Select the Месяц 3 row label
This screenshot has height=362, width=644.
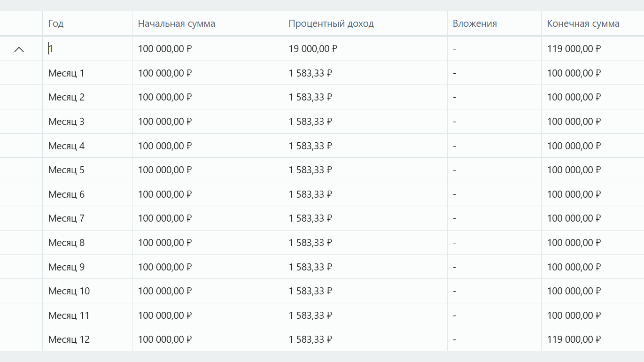click(x=66, y=122)
